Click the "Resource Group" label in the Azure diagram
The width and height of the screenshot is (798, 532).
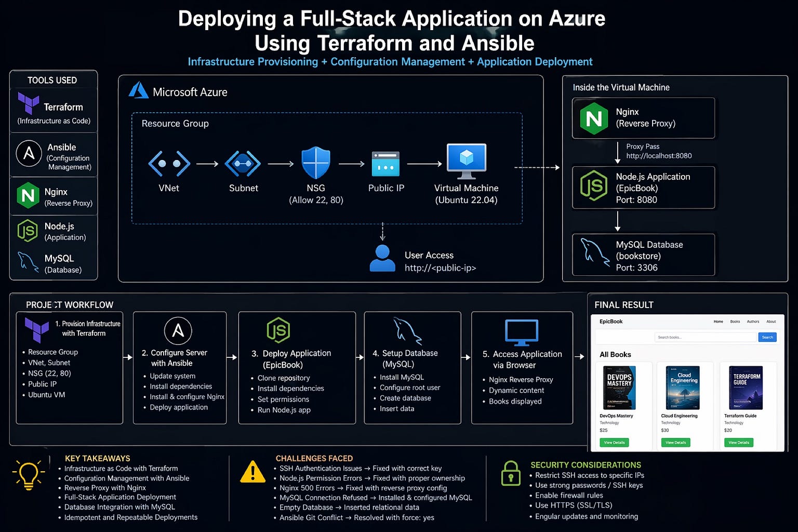[175, 124]
